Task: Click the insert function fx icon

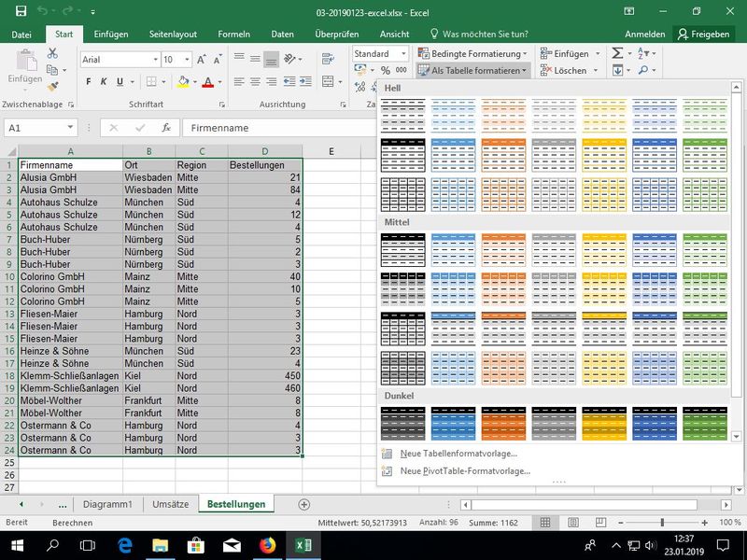Action: [166, 128]
